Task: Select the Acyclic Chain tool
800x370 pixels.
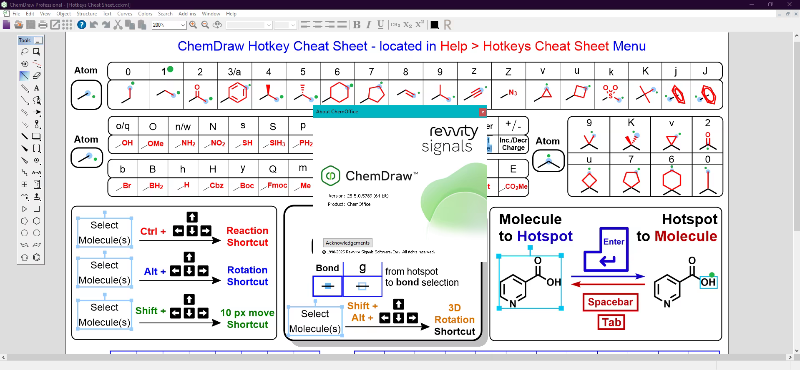Action: click(24, 196)
